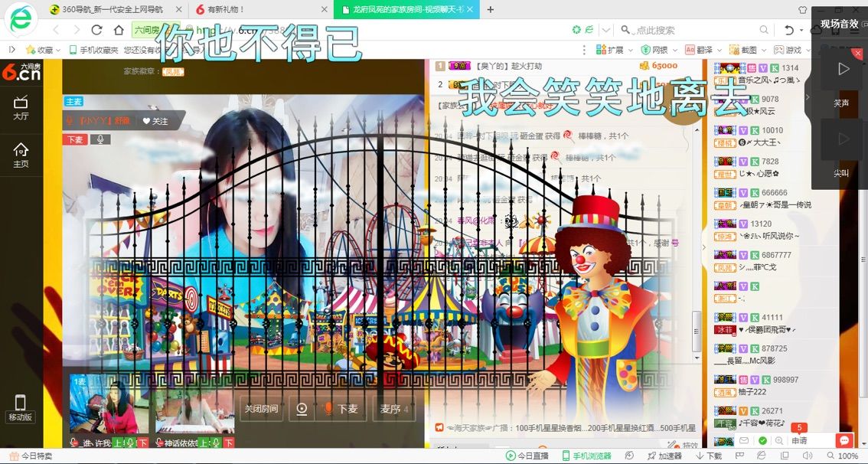Click the chat area scrollbar thumb
This screenshot has width=868, height=464.
[697, 331]
